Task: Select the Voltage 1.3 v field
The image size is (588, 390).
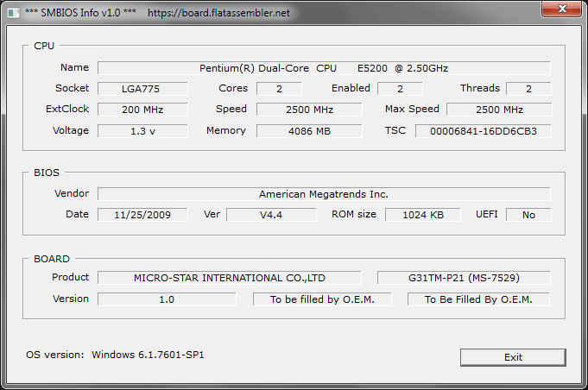Action: (x=142, y=131)
